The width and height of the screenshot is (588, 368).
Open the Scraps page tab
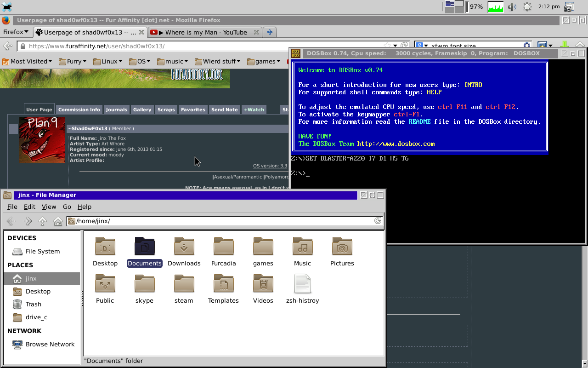coord(166,109)
